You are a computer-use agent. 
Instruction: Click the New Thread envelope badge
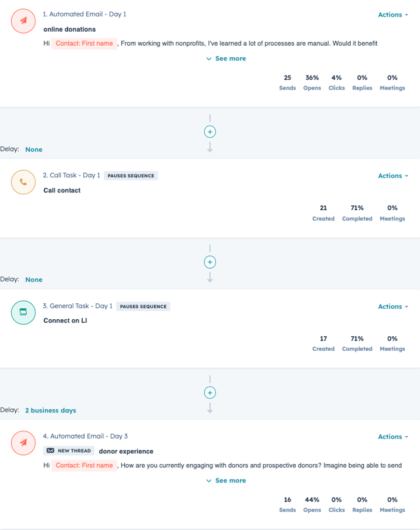(69, 451)
